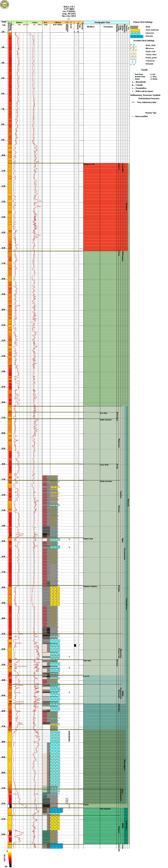Click the well name McKee, F.H. 1

[x=69, y=7]
